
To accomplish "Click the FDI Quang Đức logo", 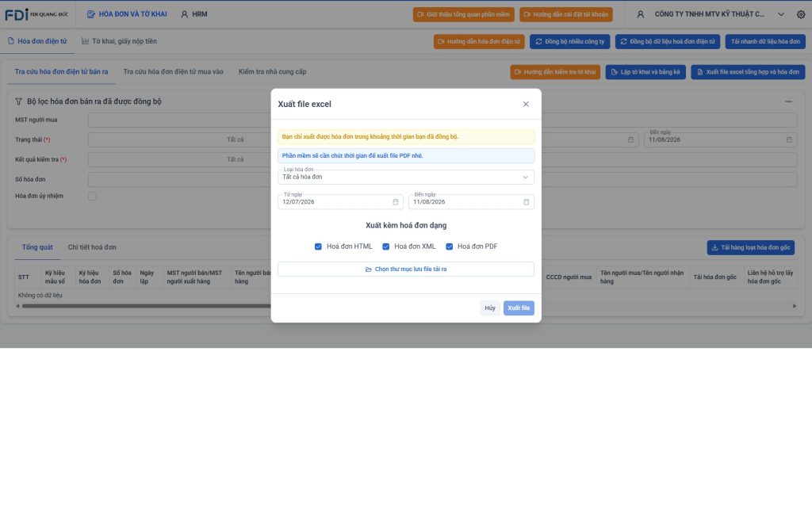I will (36, 14).
